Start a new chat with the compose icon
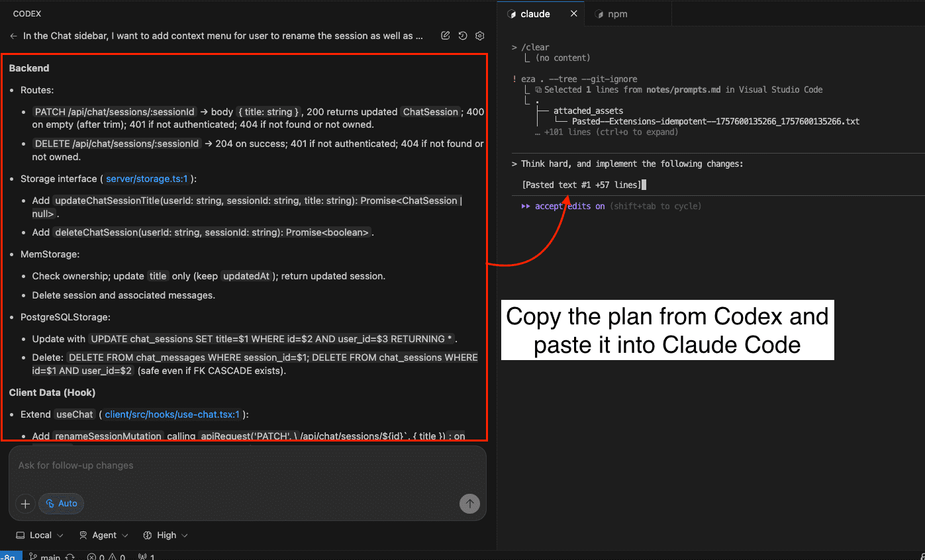This screenshot has width=925, height=560. pyautogui.click(x=444, y=36)
